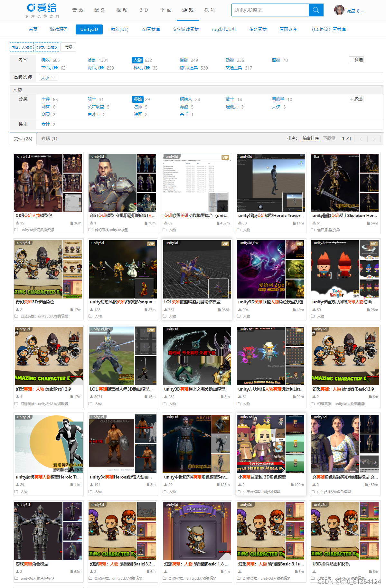Click the Unity3D模型 search input field

coord(270,10)
